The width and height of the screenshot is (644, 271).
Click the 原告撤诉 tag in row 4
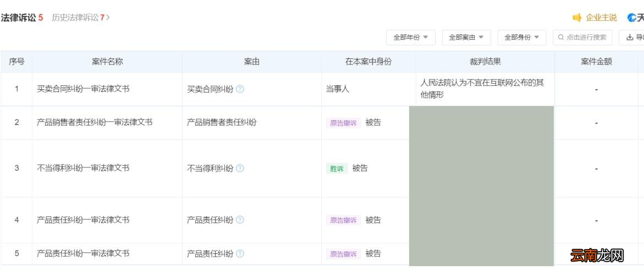pyautogui.click(x=344, y=220)
